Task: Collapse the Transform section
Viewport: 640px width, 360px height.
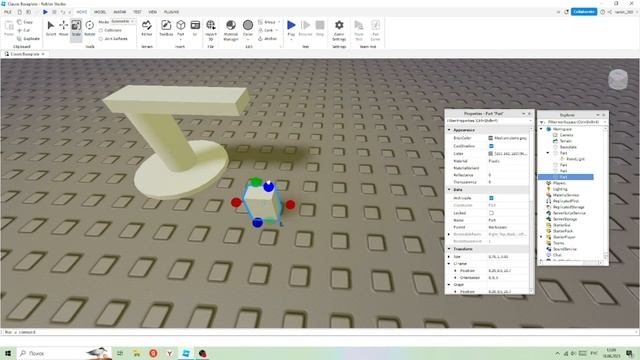Action: coord(449,249)
